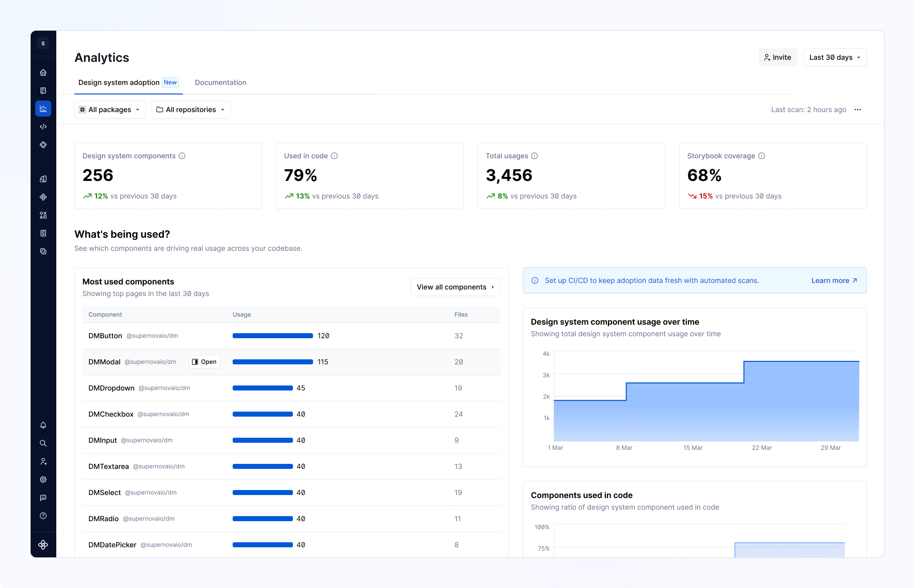Open the Last 30 days date range dropdown
Screen dimensions: 915x588
tap(835, 57)
